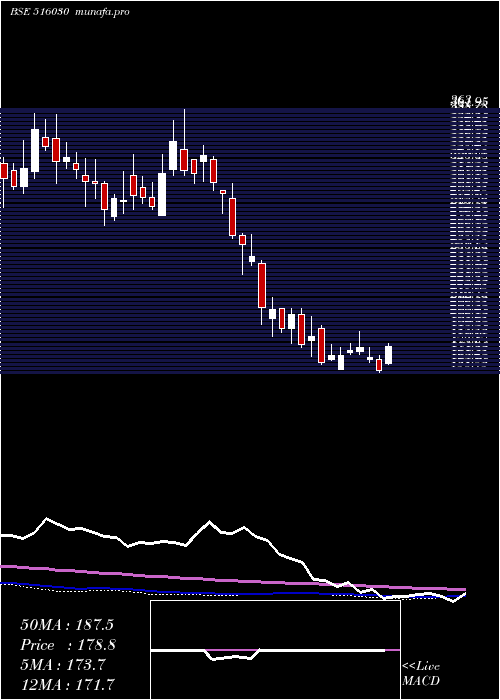Click the '5MA : 173.7' label

click(62, 665)
